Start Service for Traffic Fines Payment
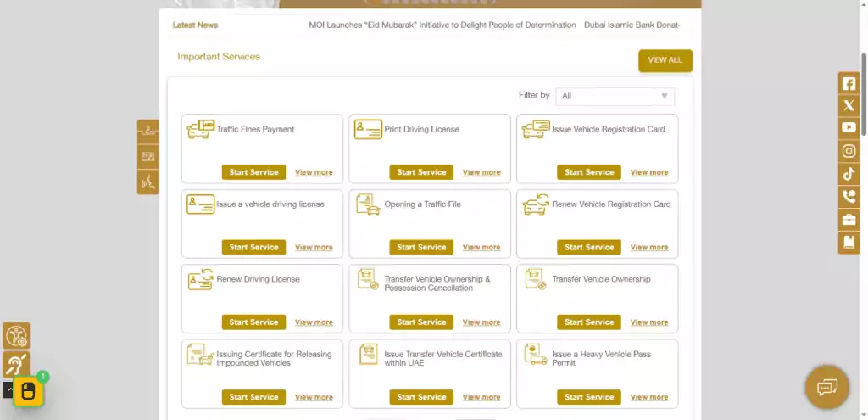The image size is (868, 420). [x=253, y=172]
